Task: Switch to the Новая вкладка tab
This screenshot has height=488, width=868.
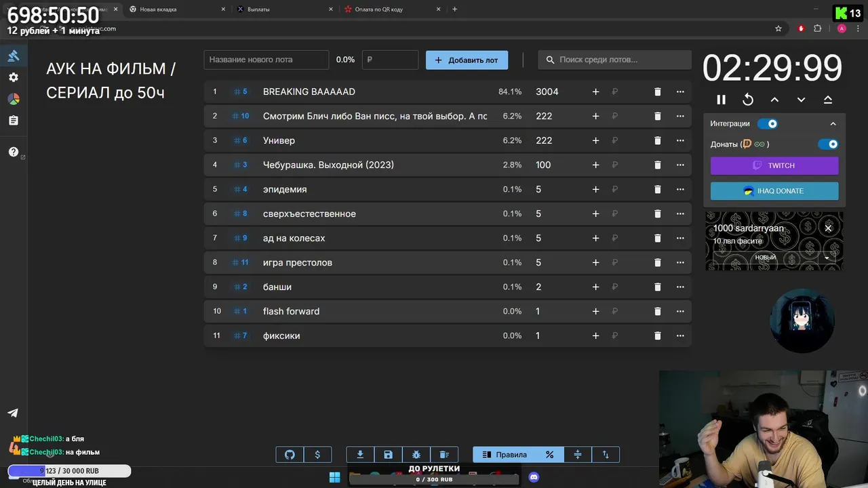Action: 176,9
